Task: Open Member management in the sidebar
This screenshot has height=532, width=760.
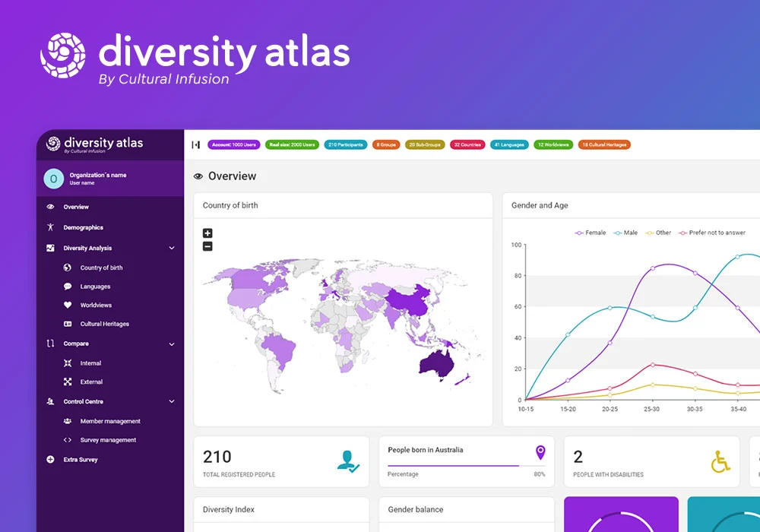Action: [x=110, y=421]
